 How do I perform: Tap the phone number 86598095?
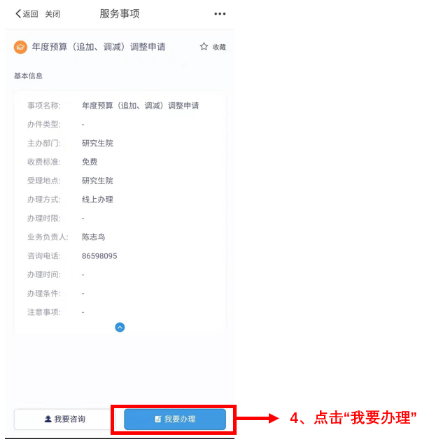(99, 256)
